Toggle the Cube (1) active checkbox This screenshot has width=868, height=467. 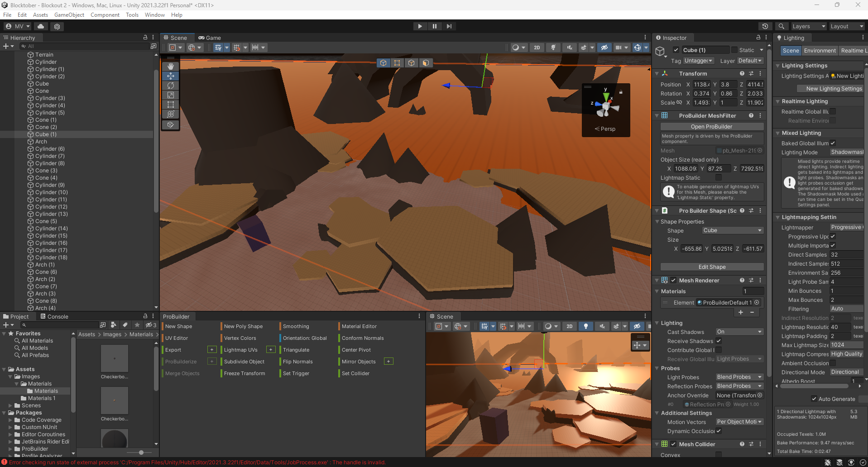(x=676, y=50)
